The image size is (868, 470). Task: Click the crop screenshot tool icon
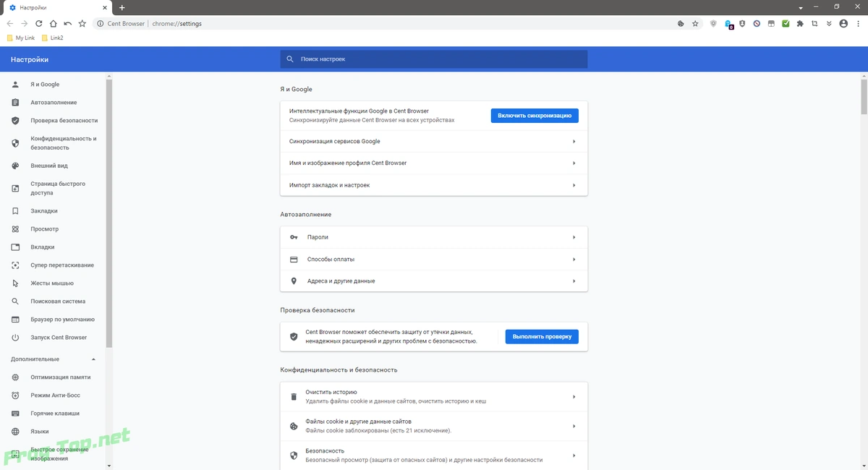(814, 23)
